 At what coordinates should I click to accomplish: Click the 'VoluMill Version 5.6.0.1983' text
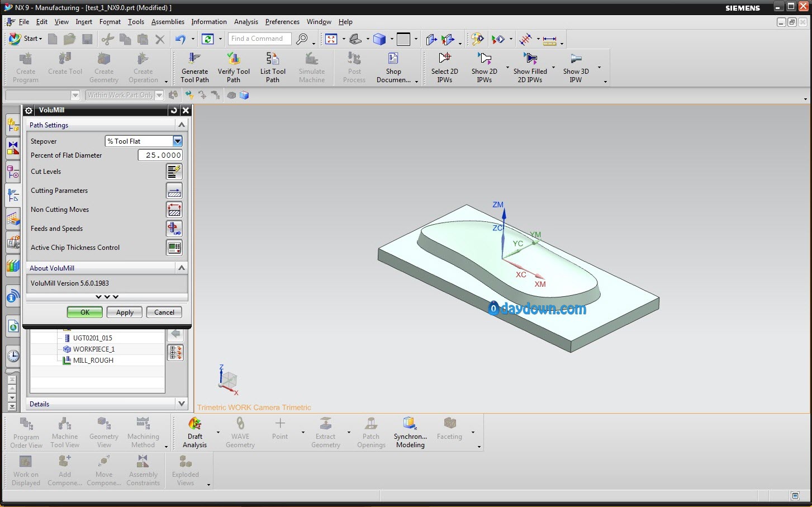pyautogui.click(x=70, y=283)
